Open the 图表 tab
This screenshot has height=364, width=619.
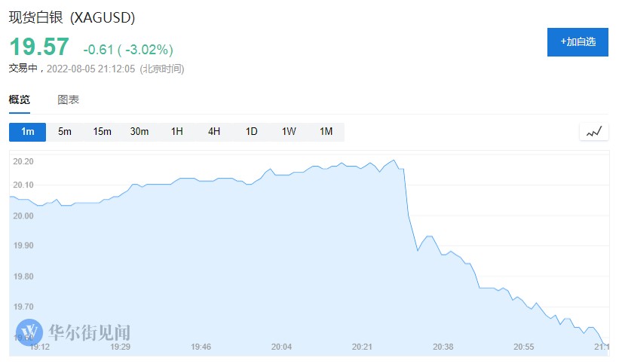click(69, 99)
